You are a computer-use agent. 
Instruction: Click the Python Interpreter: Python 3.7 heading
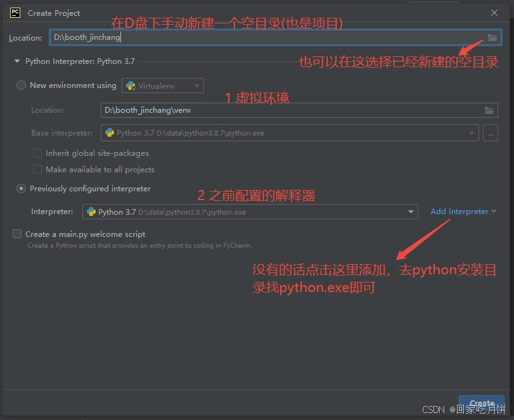[x=80, y=61]
